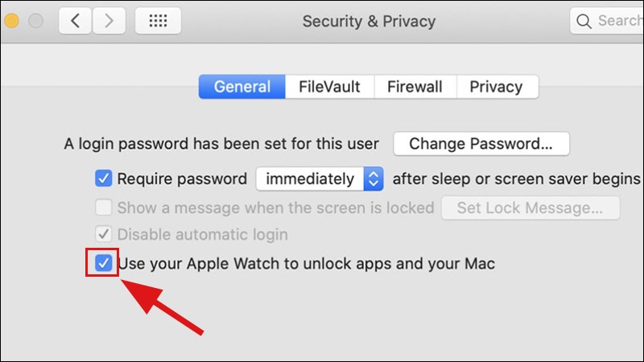Click the Change Password... button
Viewport: 644px width, 362px height.
[481, 144]
